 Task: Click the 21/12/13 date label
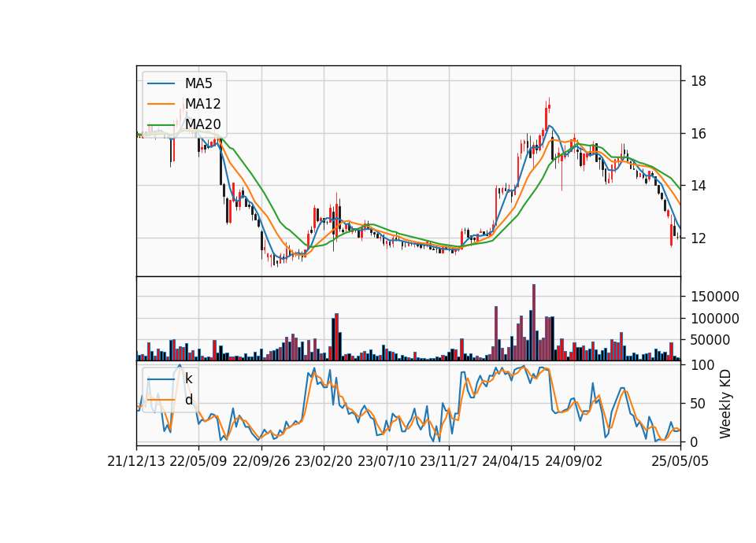[136, 461]
